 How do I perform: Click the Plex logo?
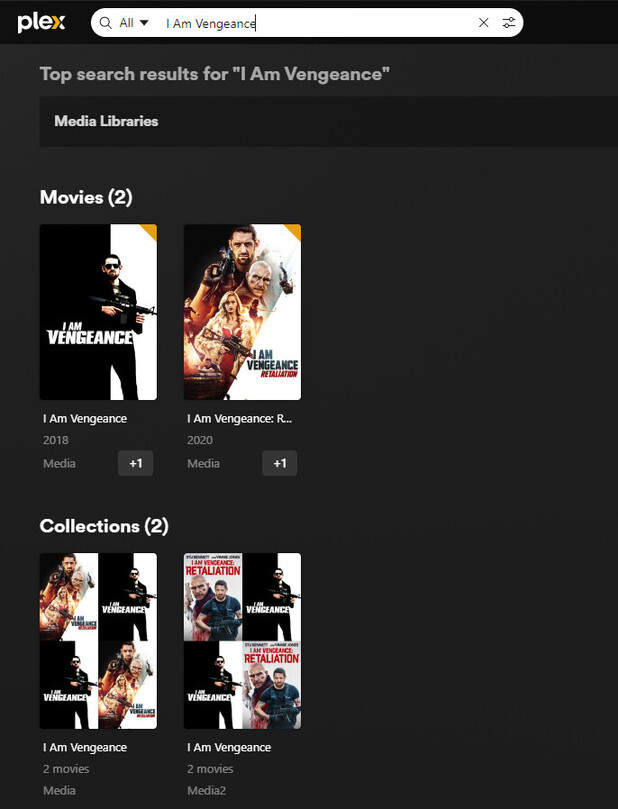41,23
